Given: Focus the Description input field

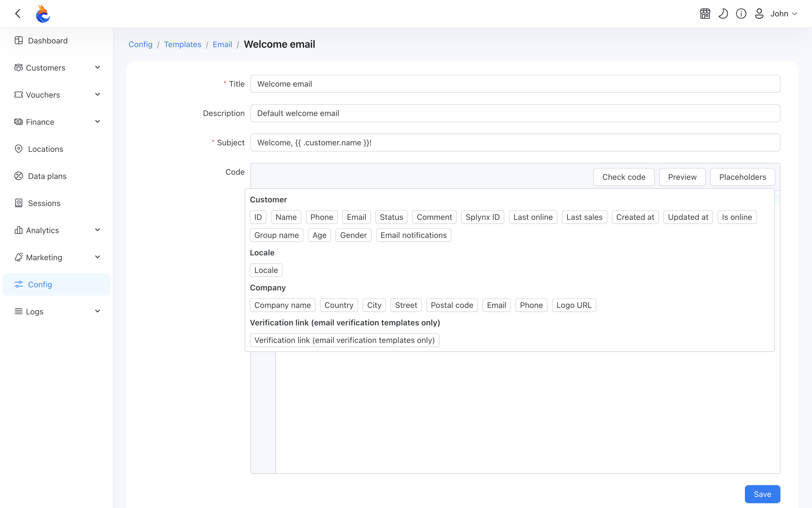Looking at the screenshot, I should (515, 113).
